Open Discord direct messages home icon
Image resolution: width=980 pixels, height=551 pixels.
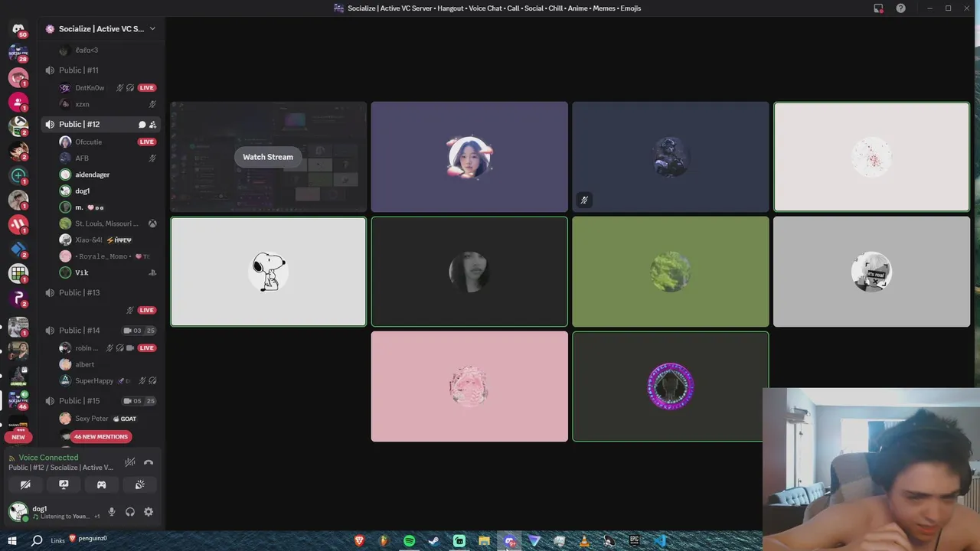pyautogui.click(x=18, y=29)
